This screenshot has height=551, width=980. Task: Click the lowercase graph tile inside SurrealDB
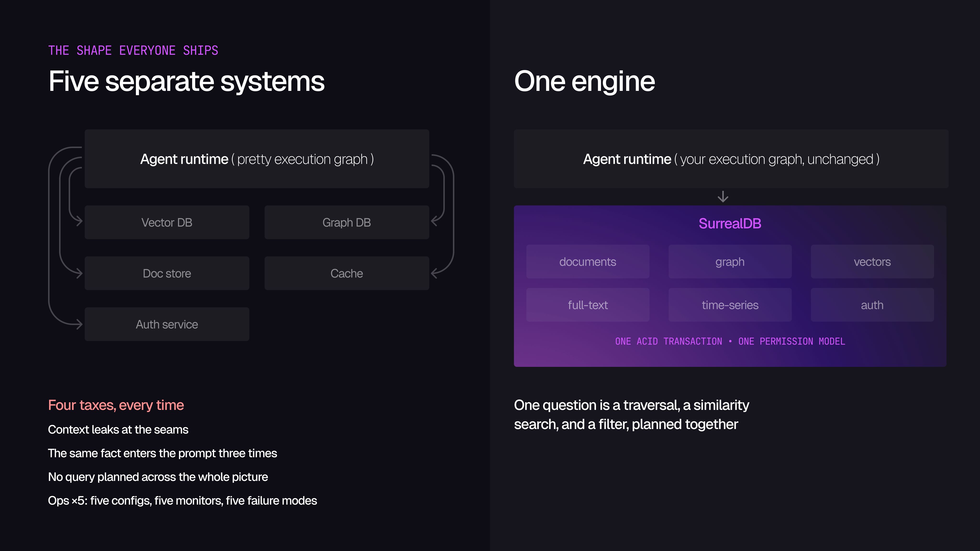730,262
